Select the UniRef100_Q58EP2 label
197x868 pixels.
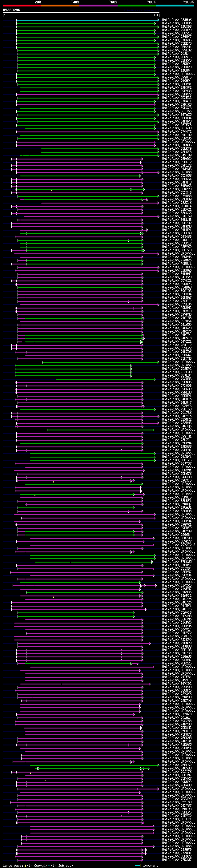[176, 369]
